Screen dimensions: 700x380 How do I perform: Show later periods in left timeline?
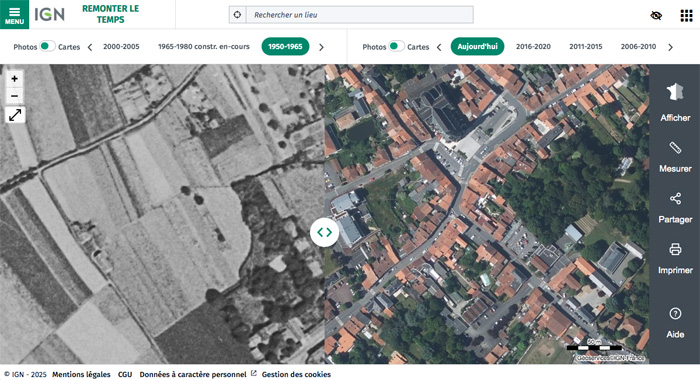click(x=321, y=47)
